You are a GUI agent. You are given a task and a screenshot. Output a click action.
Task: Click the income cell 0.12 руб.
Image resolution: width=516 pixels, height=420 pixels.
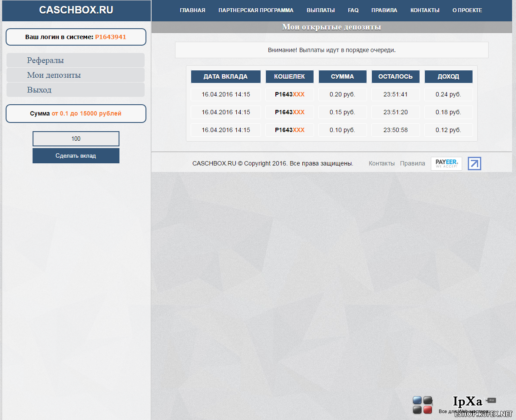pyautogui.click(x=449, y=130)
